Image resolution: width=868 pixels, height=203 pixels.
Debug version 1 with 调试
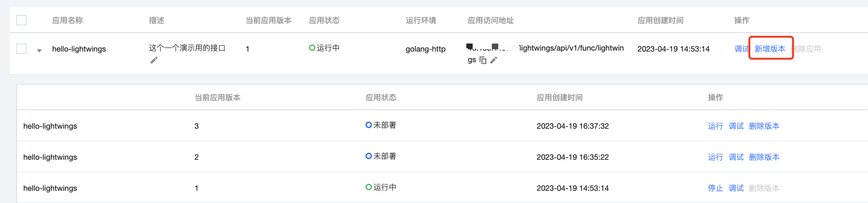pos(736,188)
